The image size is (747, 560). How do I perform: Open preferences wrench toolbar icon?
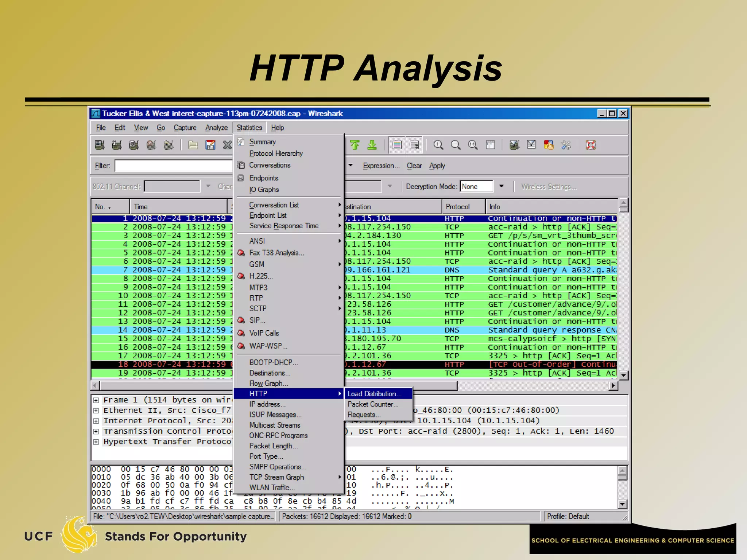[566, 145]
